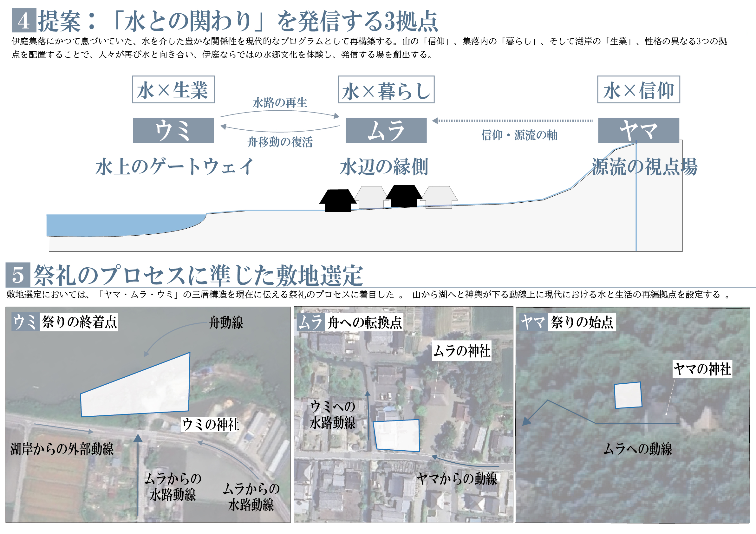Click the ウミの神社 map label

[210, 424]
